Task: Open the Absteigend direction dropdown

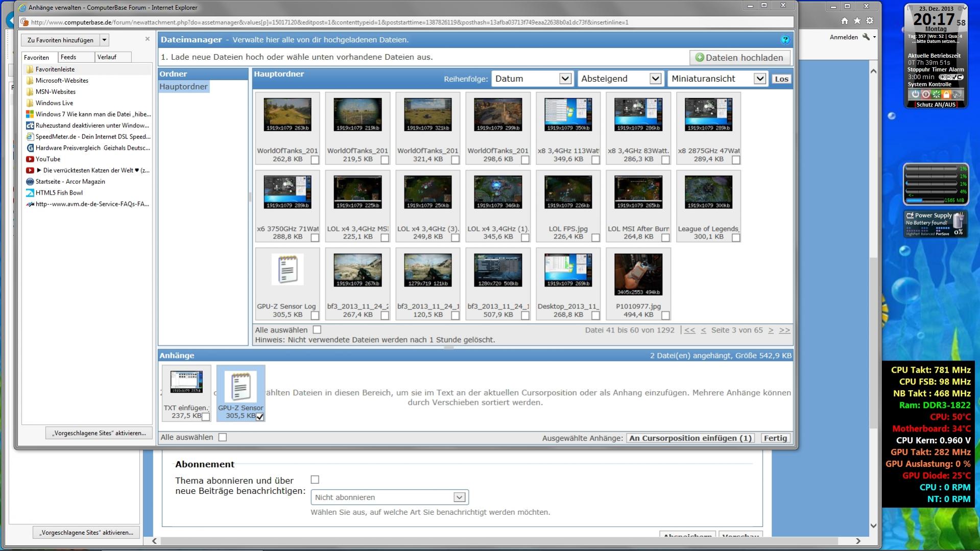Action: click(x=620, y=79)
